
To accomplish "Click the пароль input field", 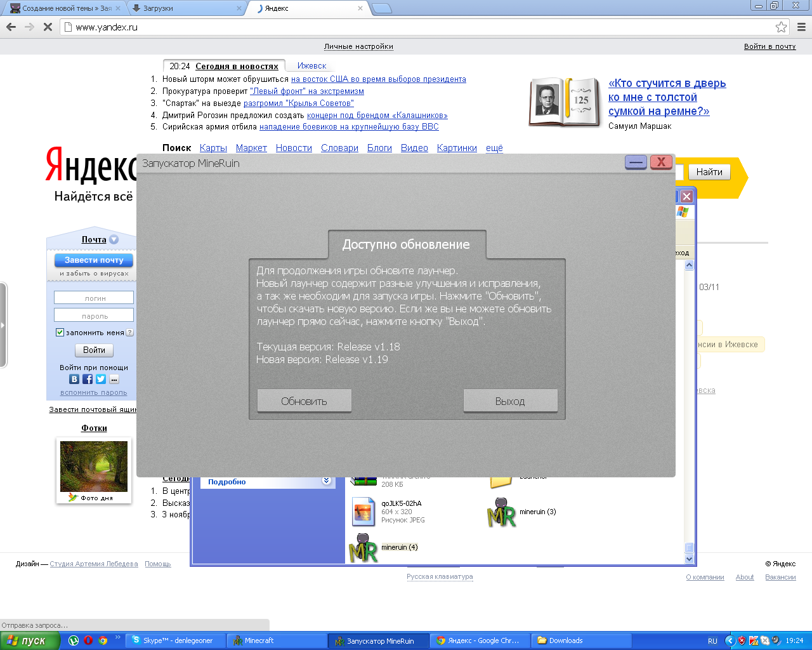I will tap(94, 315).
